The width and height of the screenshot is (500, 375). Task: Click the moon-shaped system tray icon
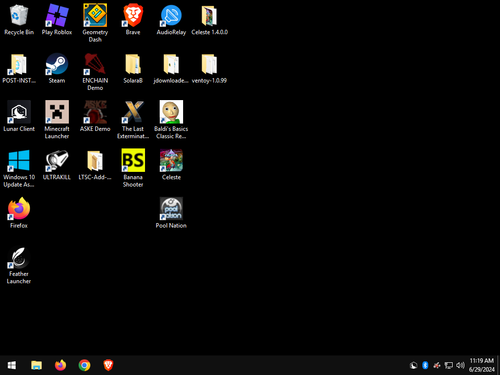413,366
